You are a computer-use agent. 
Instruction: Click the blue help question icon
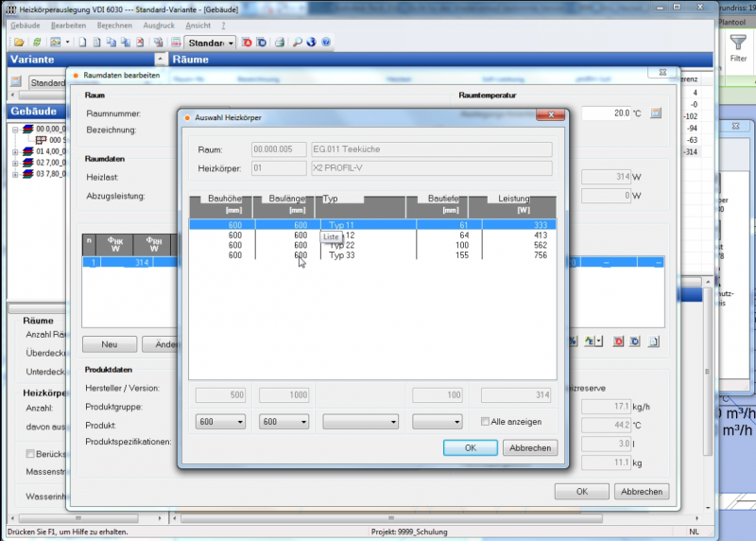[326, 43]
